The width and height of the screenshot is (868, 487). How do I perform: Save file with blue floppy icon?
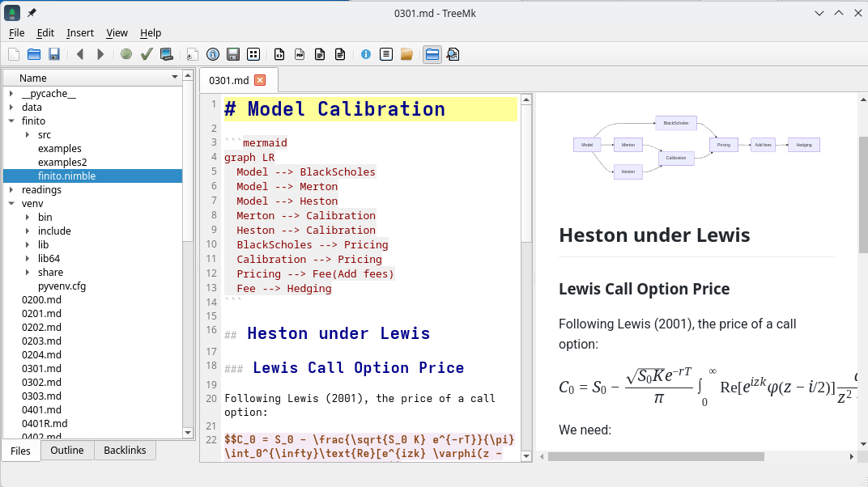pyautogui.click(x=54, y=54)
